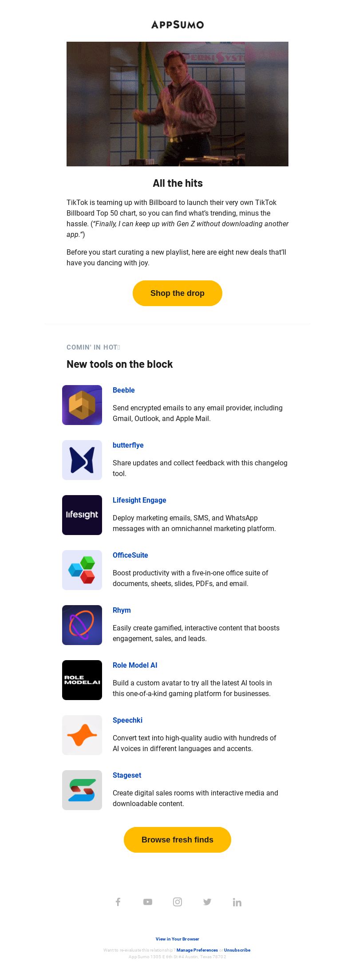Open the Facebook social icon

point(118,902)
